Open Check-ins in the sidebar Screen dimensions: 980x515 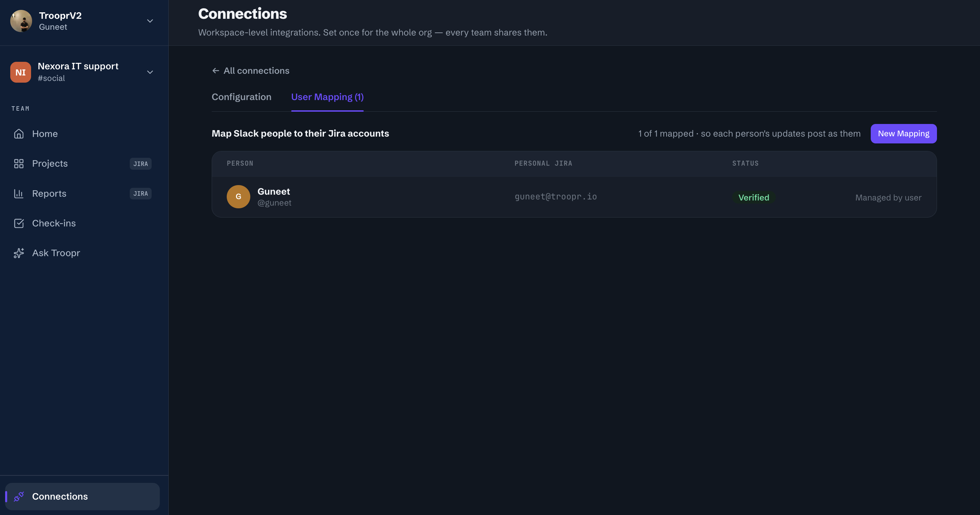(83, 223)
